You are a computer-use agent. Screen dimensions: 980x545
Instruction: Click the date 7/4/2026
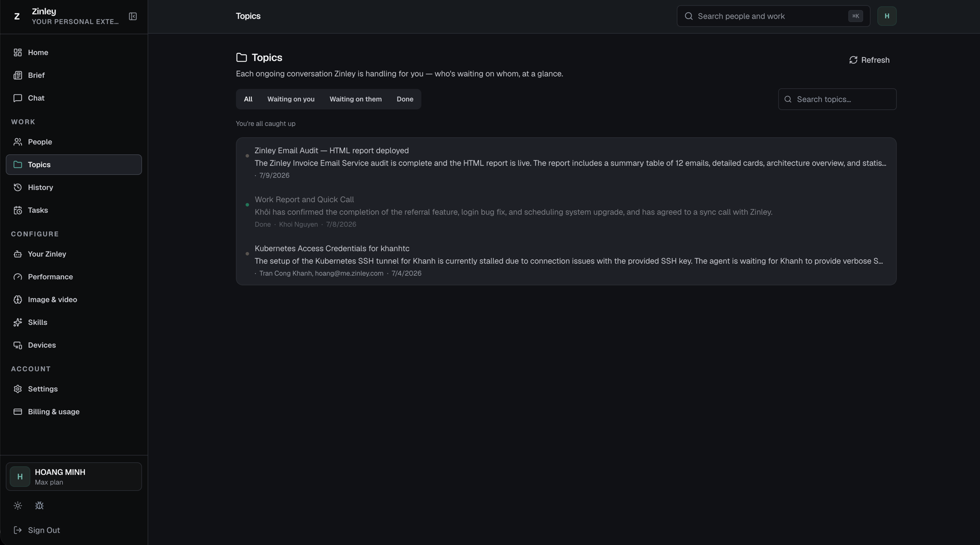coord(406,273)
